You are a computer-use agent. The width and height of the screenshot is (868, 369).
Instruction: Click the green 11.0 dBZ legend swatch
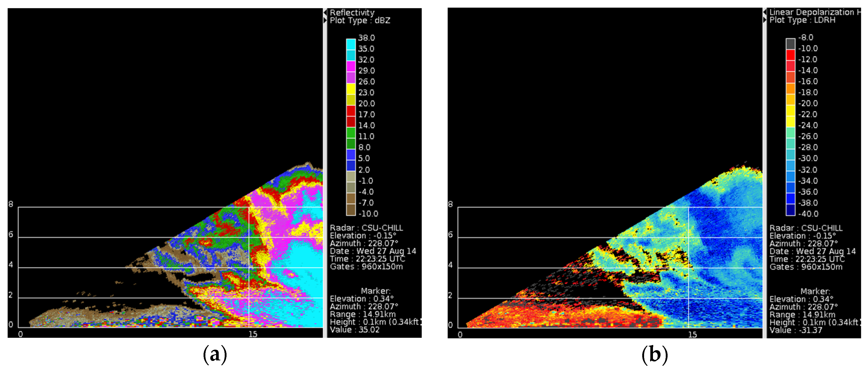coord(351,133)
